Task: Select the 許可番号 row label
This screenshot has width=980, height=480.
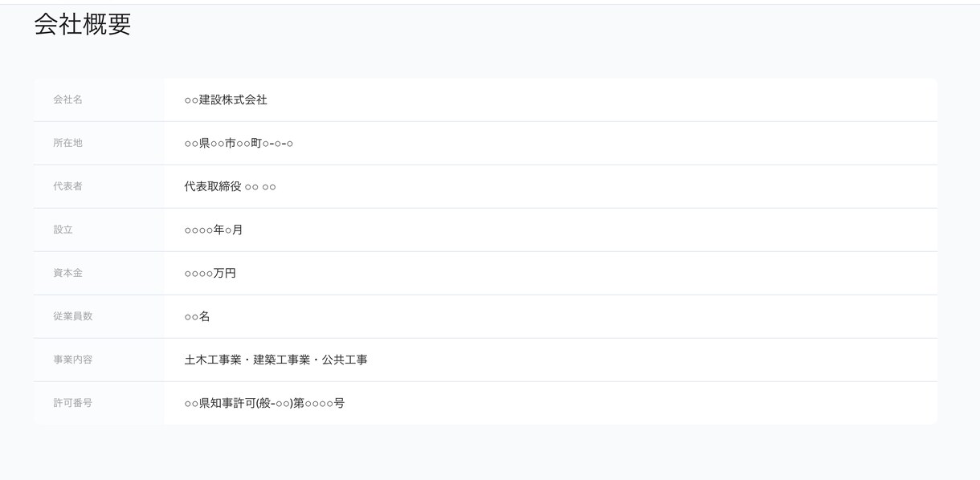Action: pyautogui.click(x=73, y=403)
